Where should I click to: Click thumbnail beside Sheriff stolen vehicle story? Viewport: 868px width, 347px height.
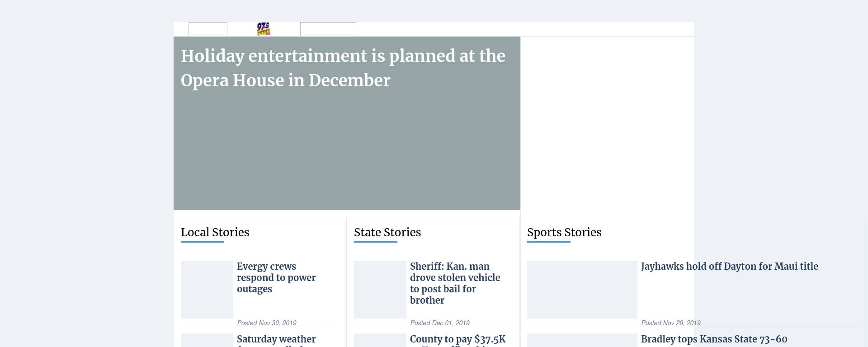pyautogui.click(x=380, y=289)
